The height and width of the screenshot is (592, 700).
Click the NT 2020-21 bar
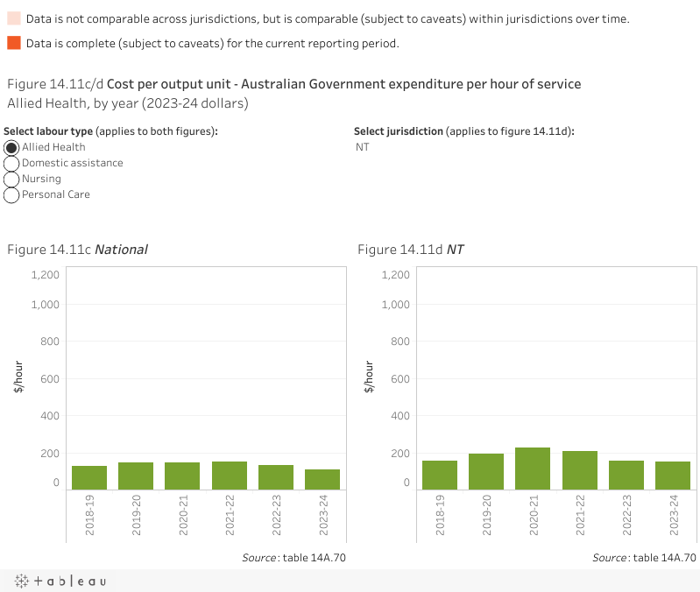click(533, 469)
